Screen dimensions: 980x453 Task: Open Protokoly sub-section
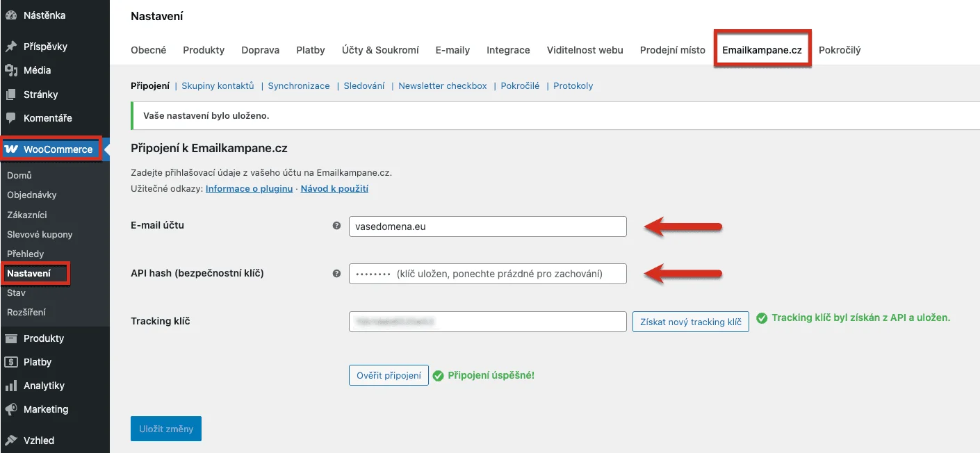(573, 86)
